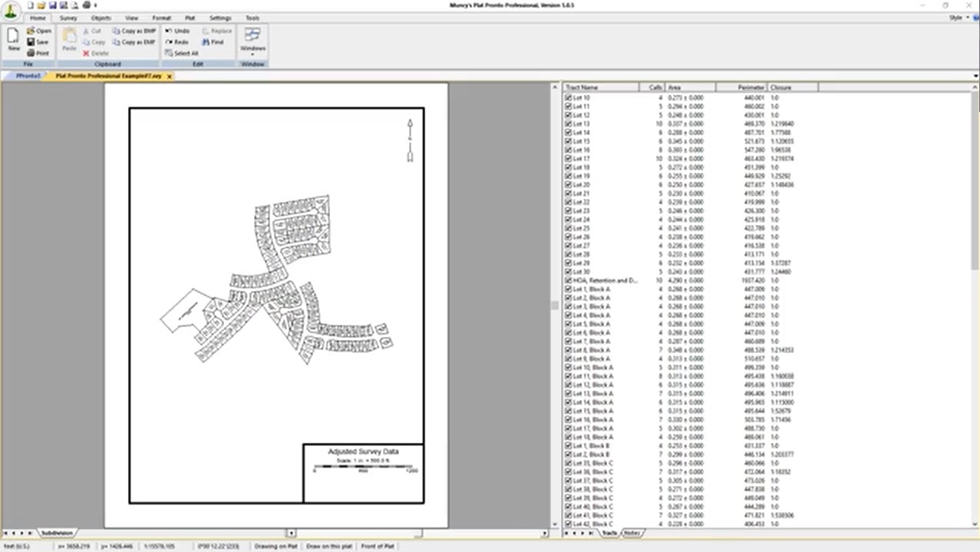The height and width of the screenshot is (552, 980).
Task: Click the round green application menu button
Action: 11,11
